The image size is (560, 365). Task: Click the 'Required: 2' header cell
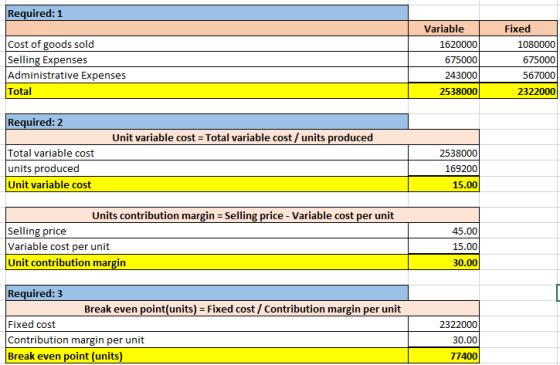click(x=207, y=122)
